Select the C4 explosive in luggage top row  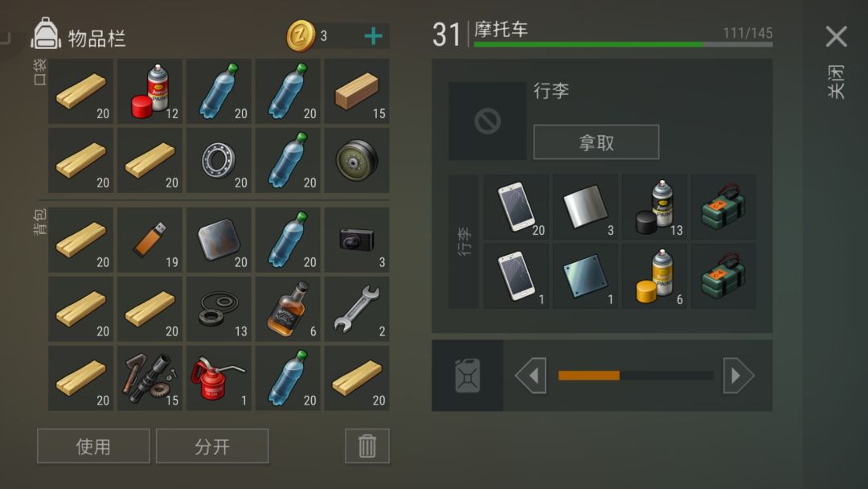723,208
